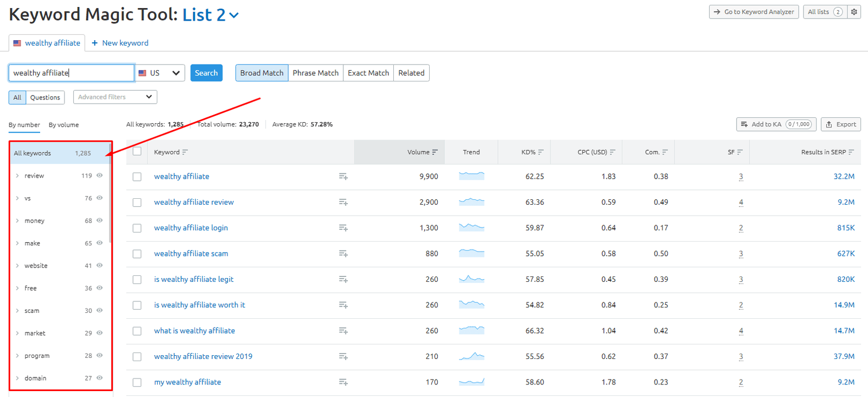Click the Export button
The height and width of the screenshot is (397, 868).
840,124
